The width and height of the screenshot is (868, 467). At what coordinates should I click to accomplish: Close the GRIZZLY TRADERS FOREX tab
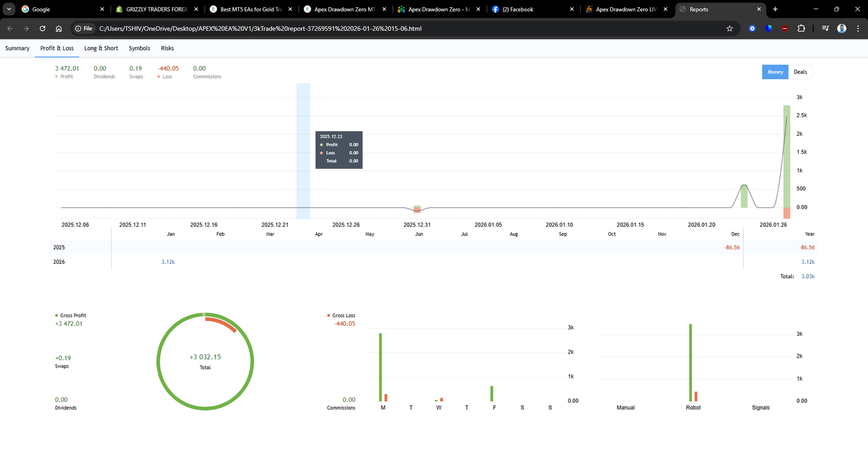(195, 10)
